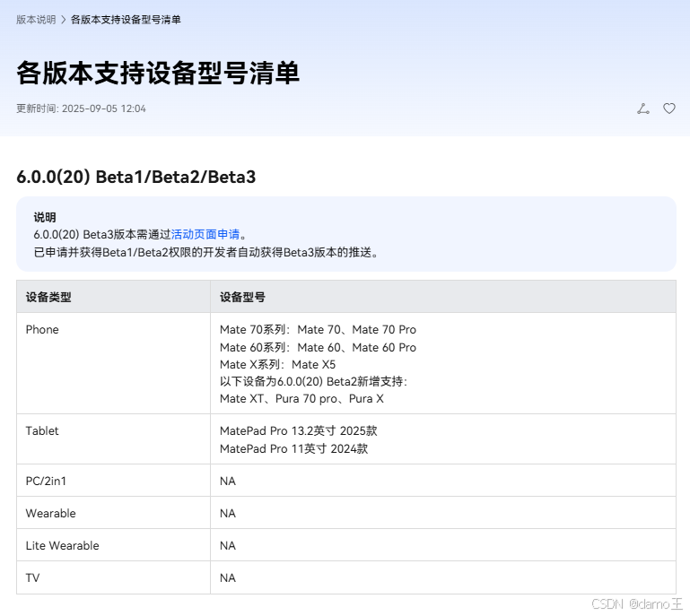The image size is (690, 616).
Task: Click the Mate X系列: Mate X5 line
Action: tap(277, 365)
